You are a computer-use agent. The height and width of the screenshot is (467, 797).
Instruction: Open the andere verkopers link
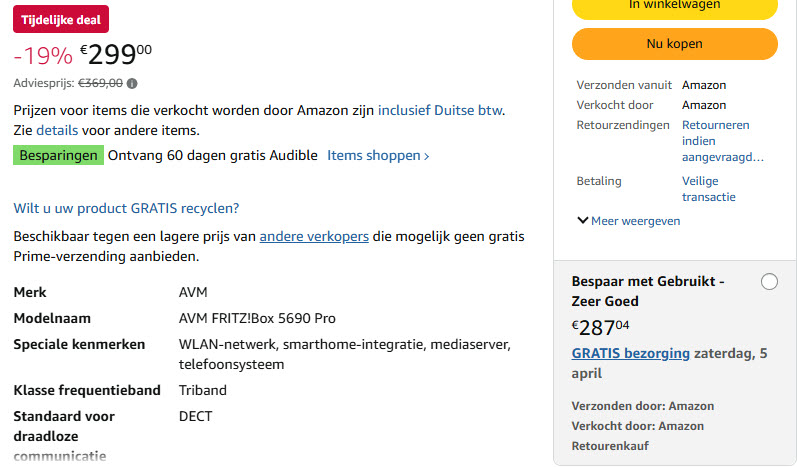(x=314, y=236)
